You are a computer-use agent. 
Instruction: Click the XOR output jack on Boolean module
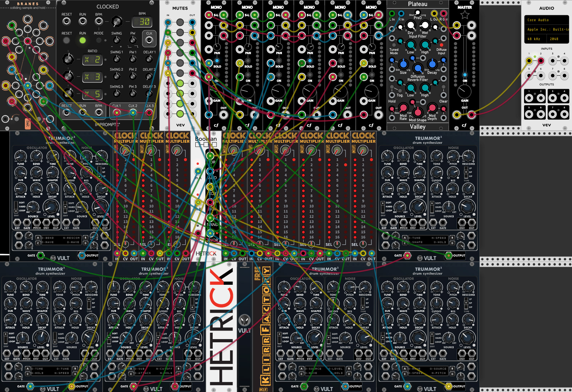(x=210, y=187)
